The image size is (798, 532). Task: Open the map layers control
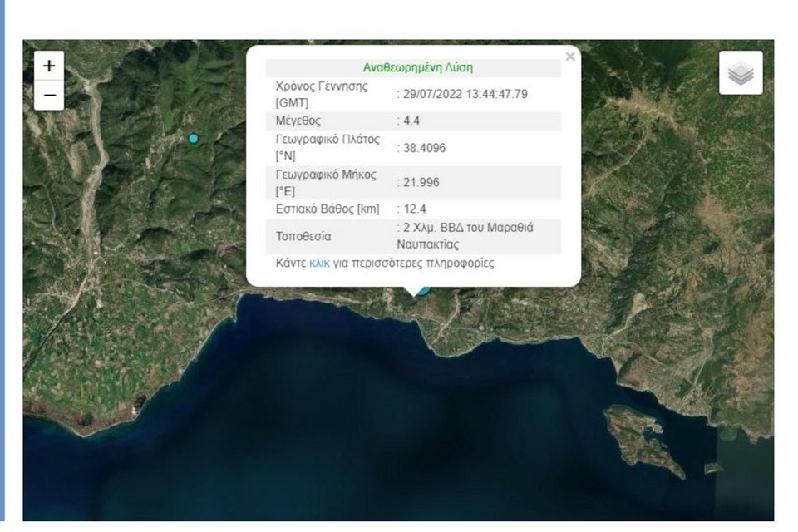tap(740, 73)
